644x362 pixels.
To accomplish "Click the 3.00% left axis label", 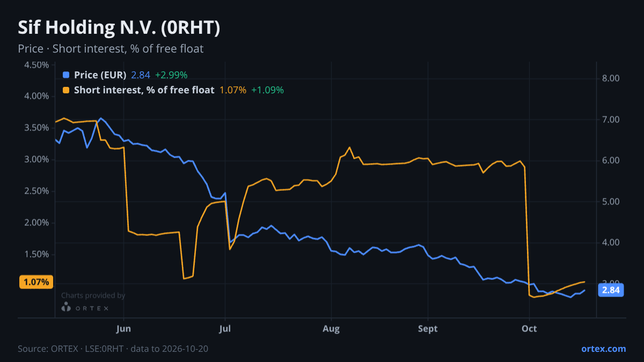I will click(x=36, y=160).
